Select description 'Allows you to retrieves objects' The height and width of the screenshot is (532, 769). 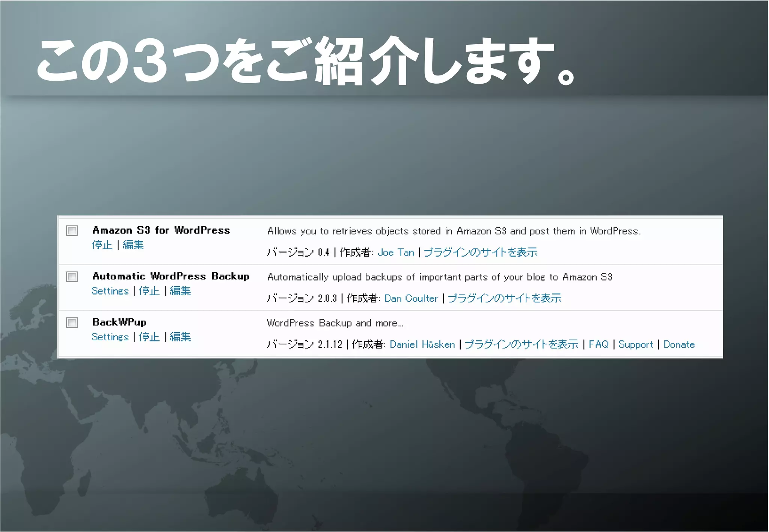coord(454,231)
